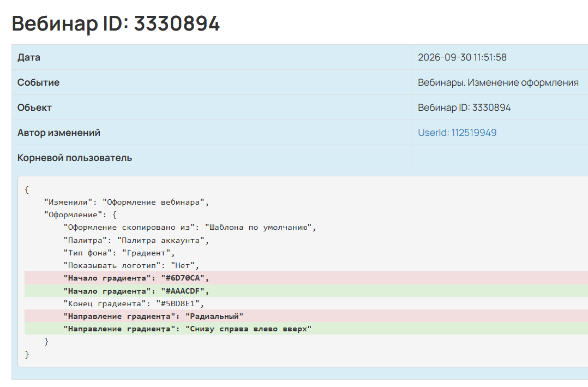Click the added line with #AAACDF
Image resolution: width=588 pixels, height=387 pixels.
click(x=306, y=291)
